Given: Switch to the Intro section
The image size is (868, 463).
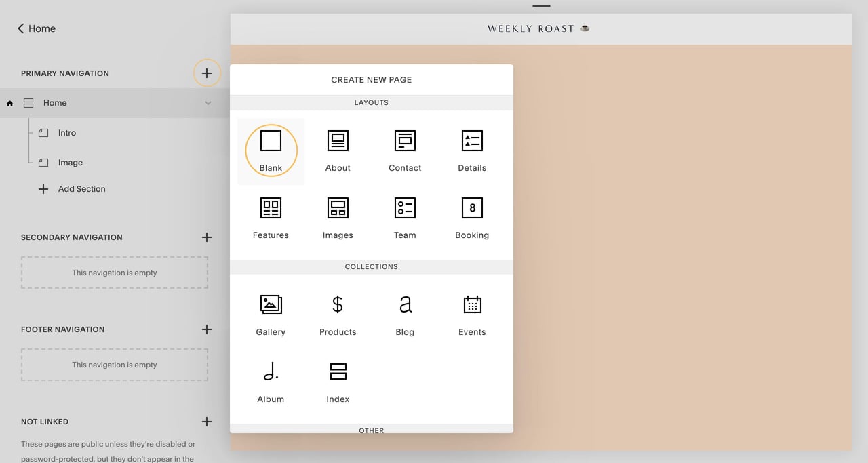Looking at the screenshot, I should pos(66,133).
